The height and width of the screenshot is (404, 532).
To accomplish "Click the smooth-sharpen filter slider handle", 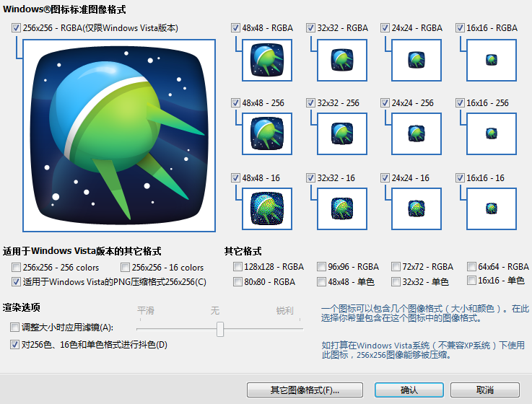I will coord(220,329).
